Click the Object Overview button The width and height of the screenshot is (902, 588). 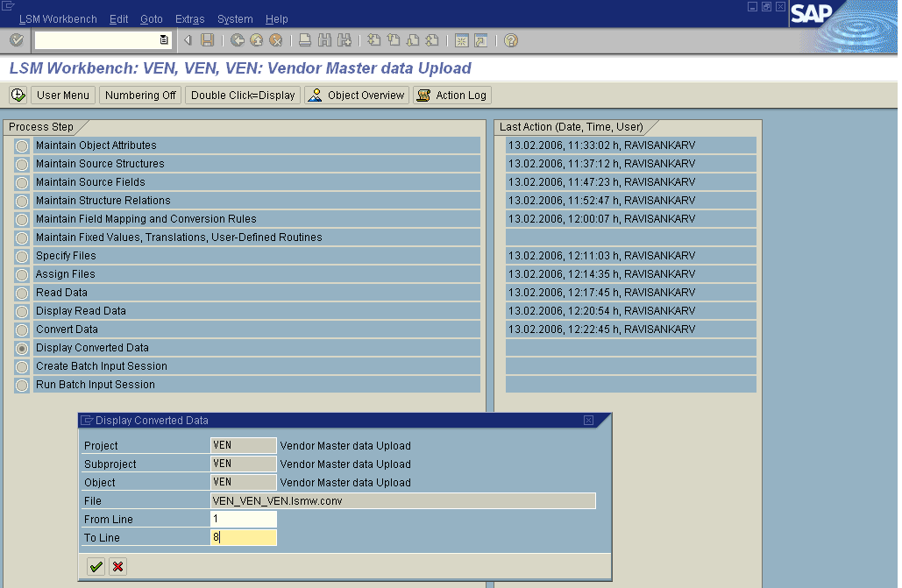[357, 95]
